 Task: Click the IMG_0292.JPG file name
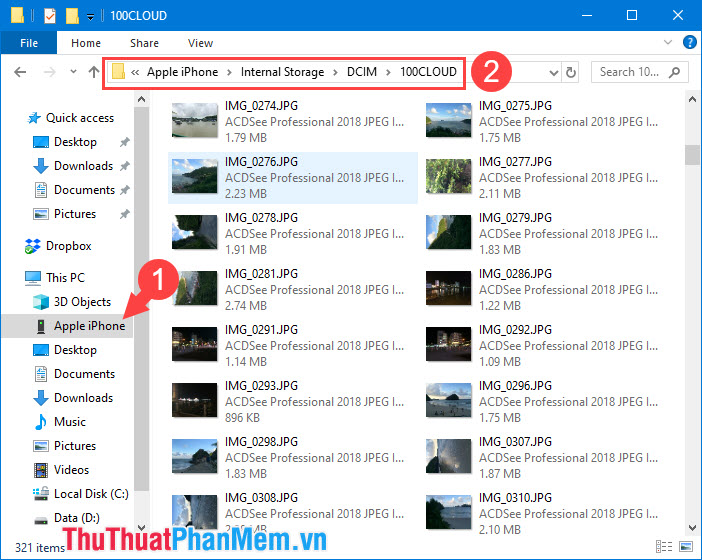(x=515, y=330)
